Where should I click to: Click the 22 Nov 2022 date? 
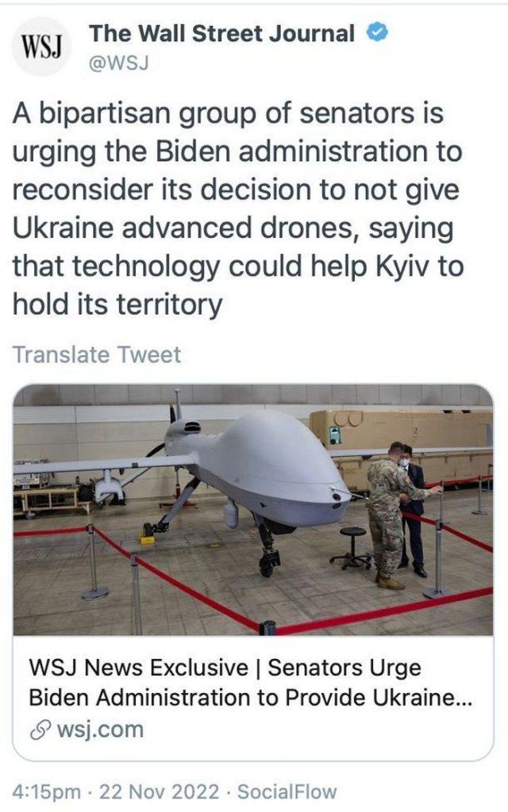[159, 792]
